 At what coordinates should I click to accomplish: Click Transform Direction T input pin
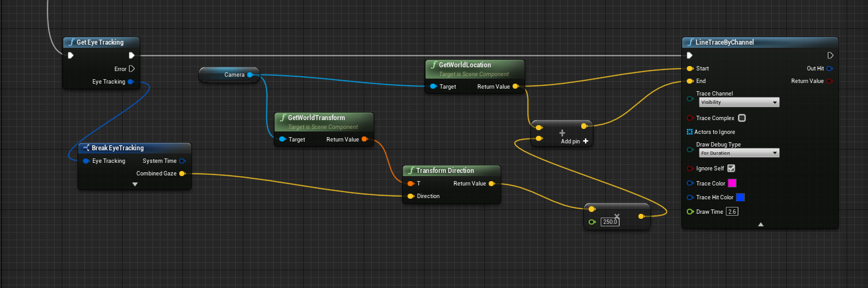tap(411, 184)
